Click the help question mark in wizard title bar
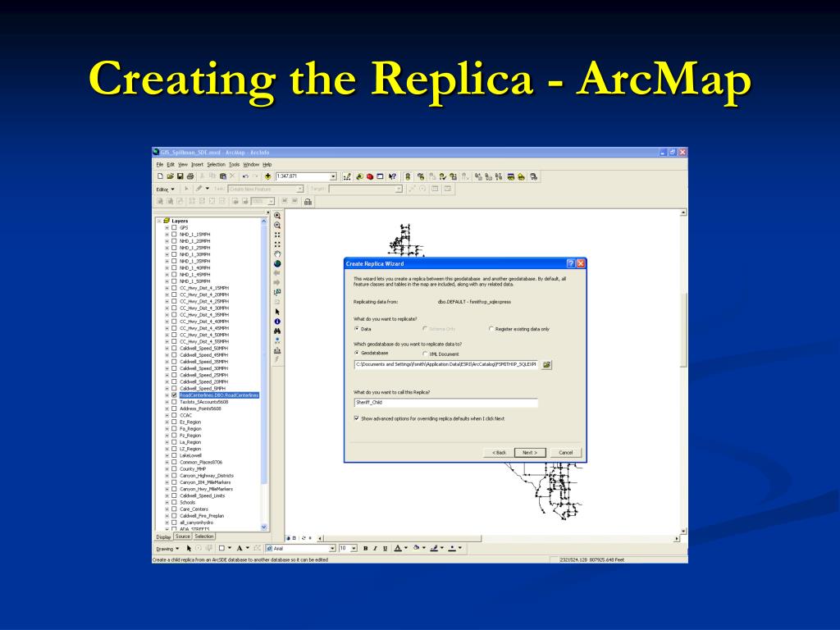 click(571, 263)
